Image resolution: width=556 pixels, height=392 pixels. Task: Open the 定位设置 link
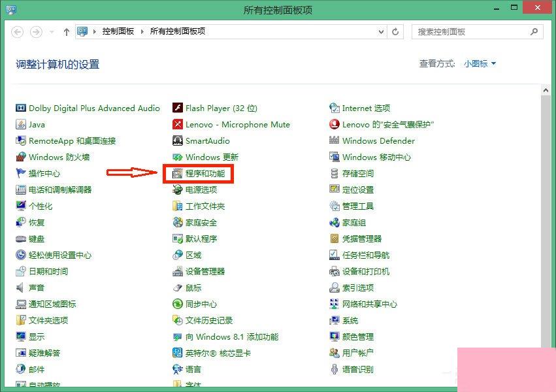point(358,189)
